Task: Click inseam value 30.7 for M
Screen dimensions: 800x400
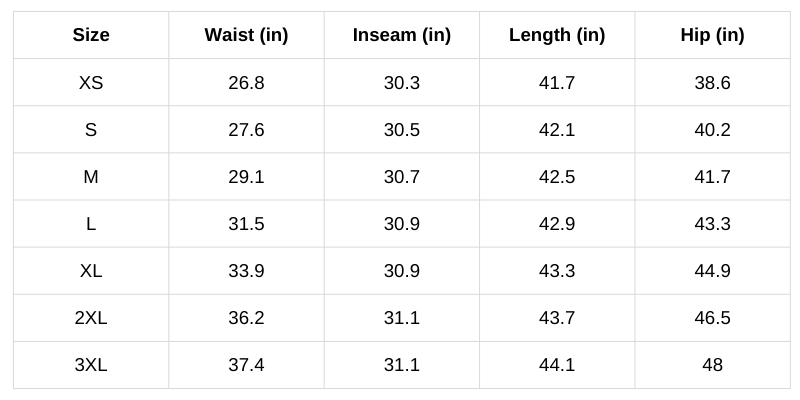Action: [x=402, y=177]
